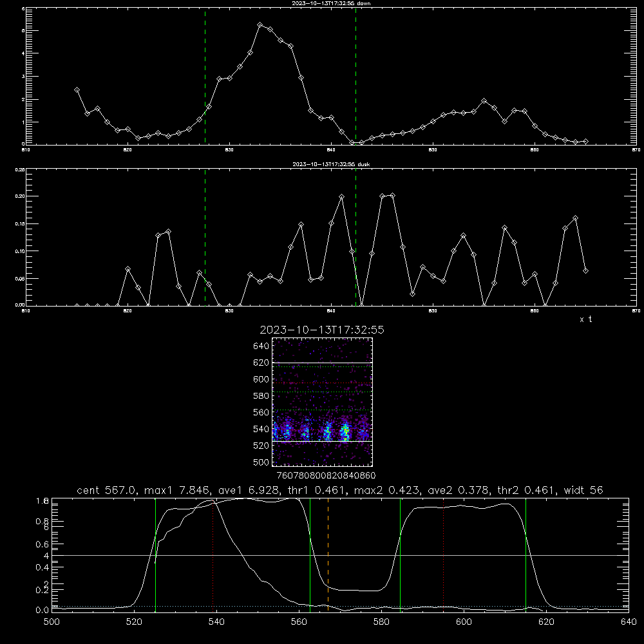Click the '0.15' y-axis label of the dusk plot

tap(20, 224)
